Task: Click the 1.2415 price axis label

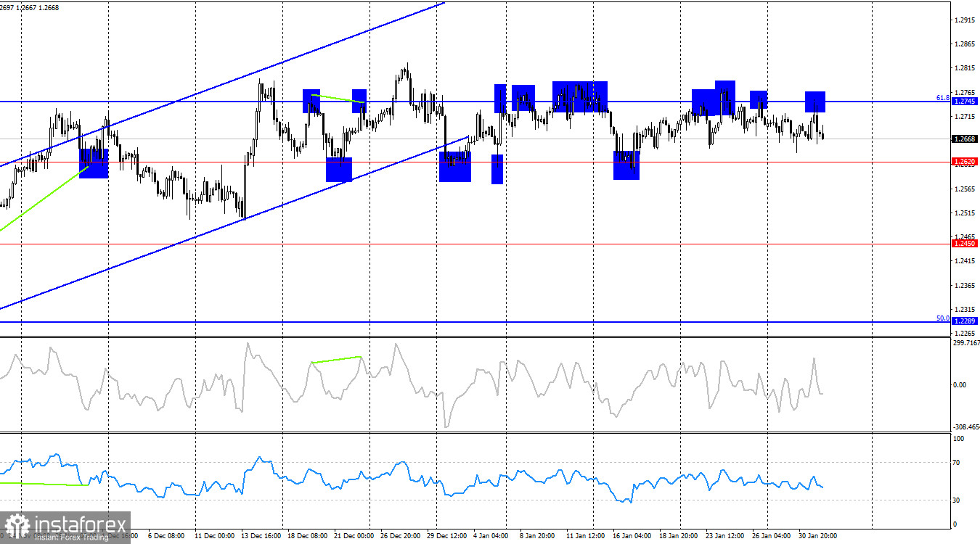Action: coord(965,260)
